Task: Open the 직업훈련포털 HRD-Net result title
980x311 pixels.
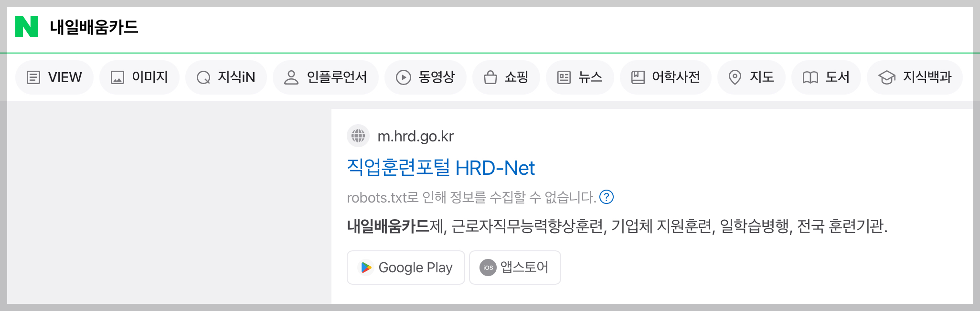Action: pos(441,168)
